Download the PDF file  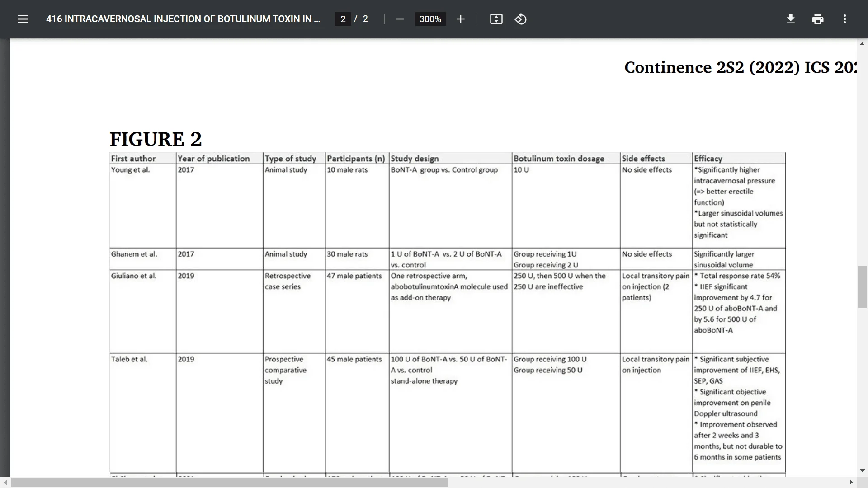coord(791,19)
